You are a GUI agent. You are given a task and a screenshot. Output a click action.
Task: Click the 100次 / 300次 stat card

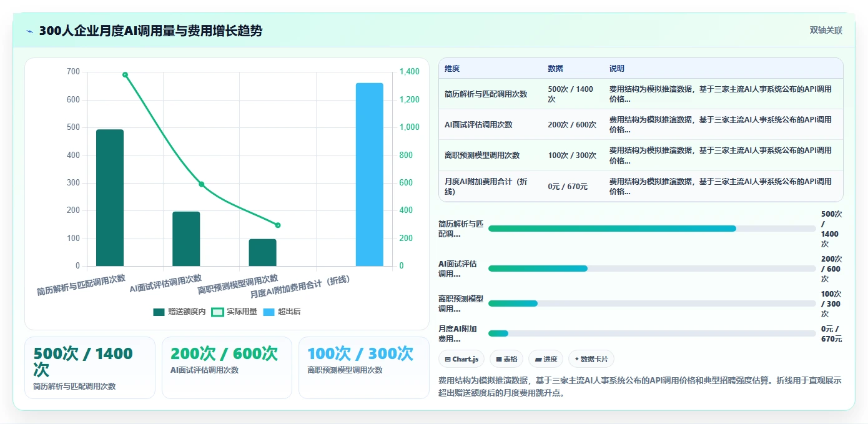pyautogui.click(x=364, y=368)
